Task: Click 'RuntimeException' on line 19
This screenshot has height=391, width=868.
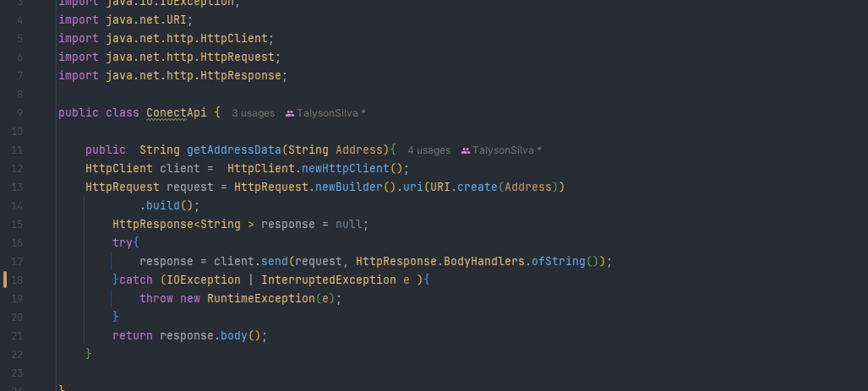Action: (x=261, y=299)
